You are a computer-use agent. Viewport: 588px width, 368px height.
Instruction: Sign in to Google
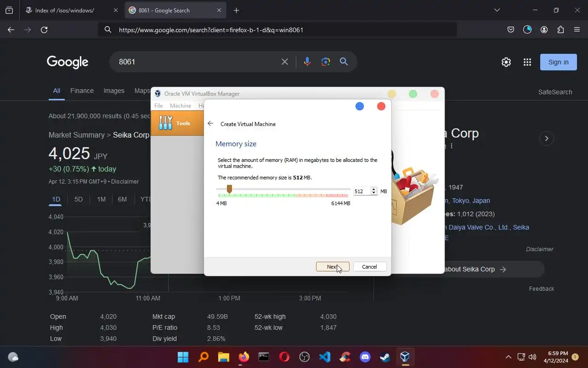[559, 62]
